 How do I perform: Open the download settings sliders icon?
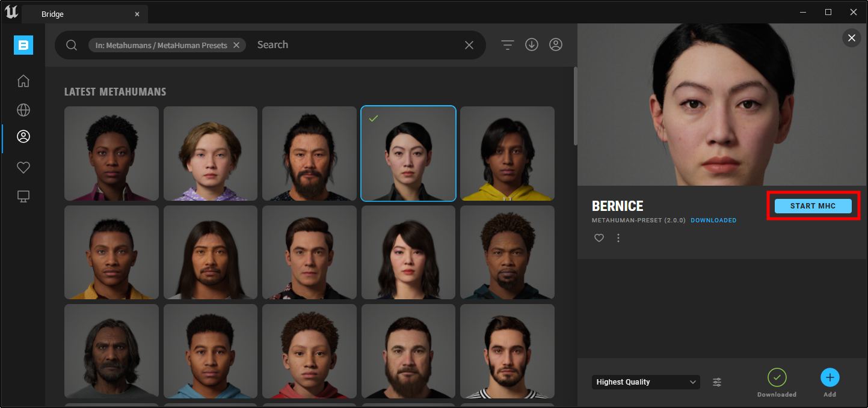point(717,382)
